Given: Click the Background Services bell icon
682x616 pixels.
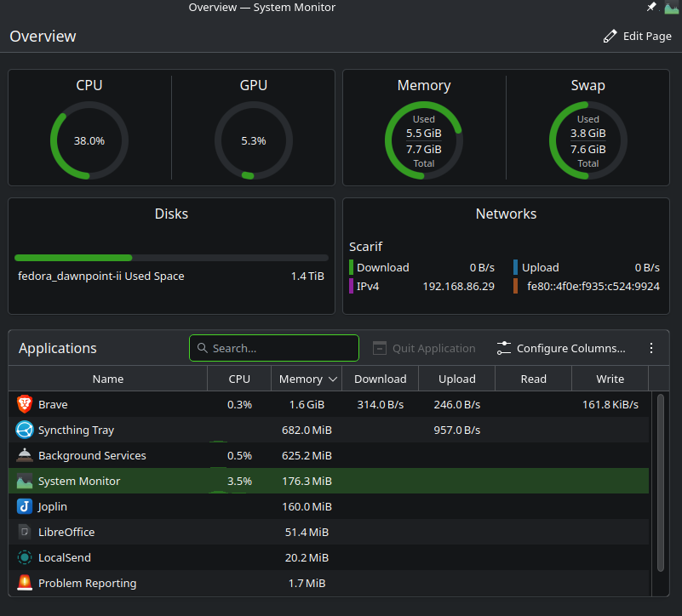Looking at the screenshot, I should click(25, 456).
